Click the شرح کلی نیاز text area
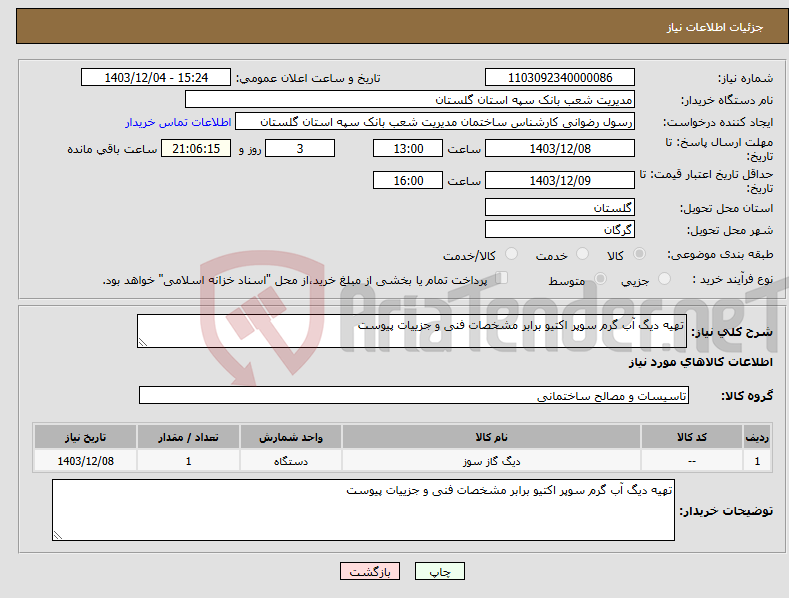Screen dimensions: 789x598 [412, 331]
